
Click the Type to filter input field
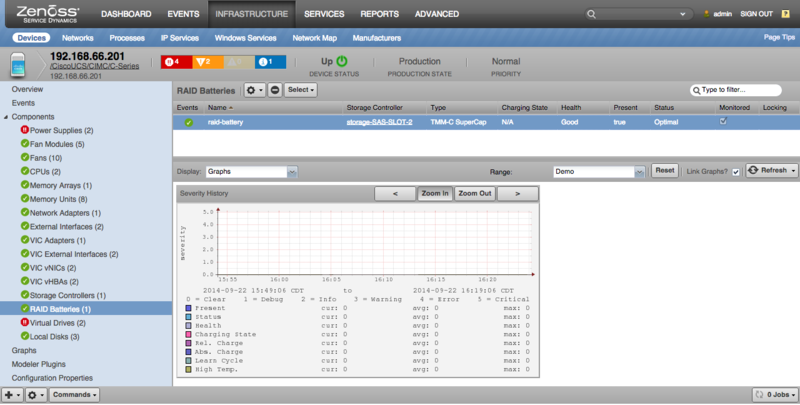click(736, 90)
